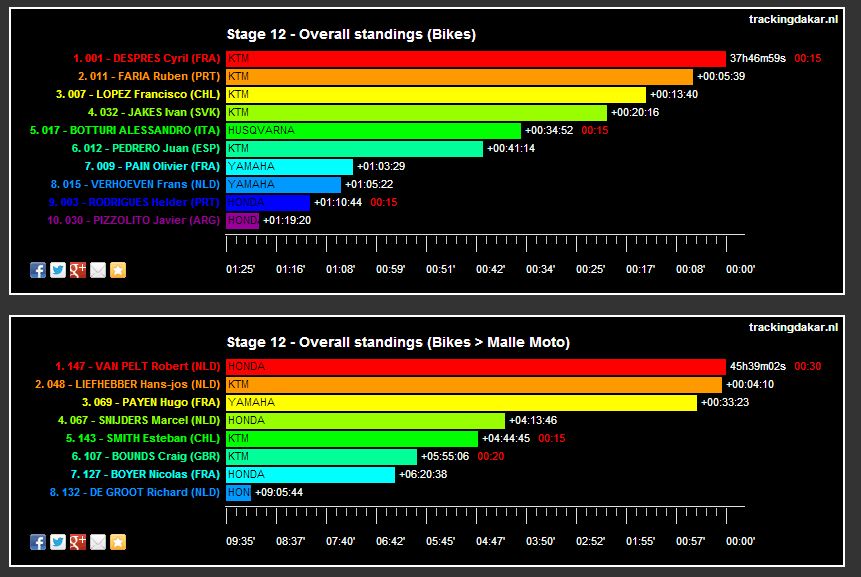Click gap value '+01:19:20'
The height and width of the screenshot is (577, 861).
[287, 220]
